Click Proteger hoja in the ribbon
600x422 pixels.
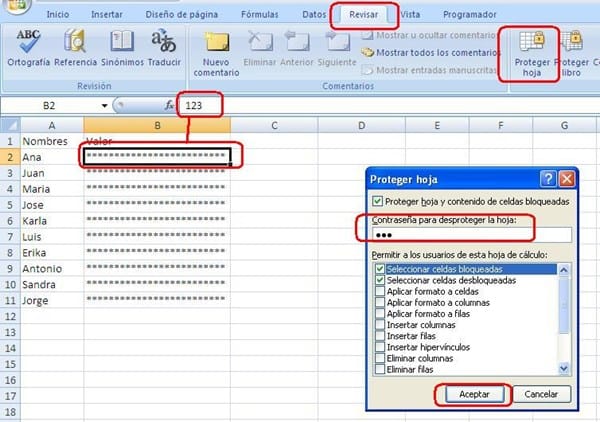[x=532, y=54]
